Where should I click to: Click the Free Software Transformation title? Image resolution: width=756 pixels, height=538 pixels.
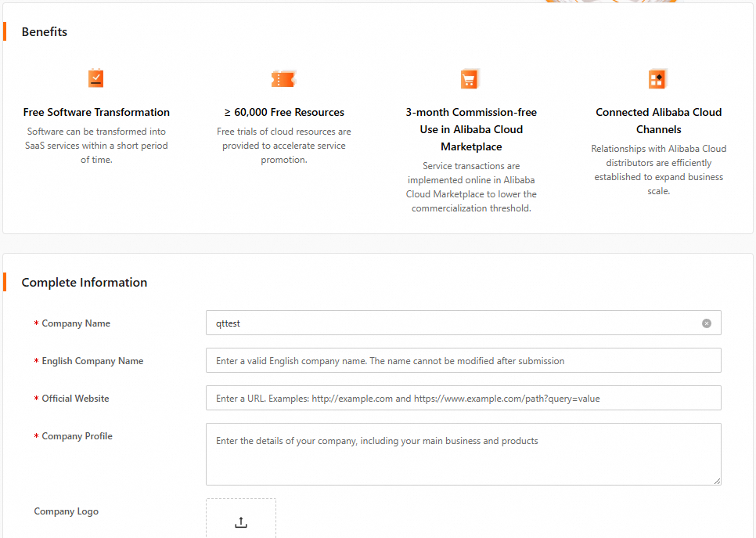coord(96,112)
